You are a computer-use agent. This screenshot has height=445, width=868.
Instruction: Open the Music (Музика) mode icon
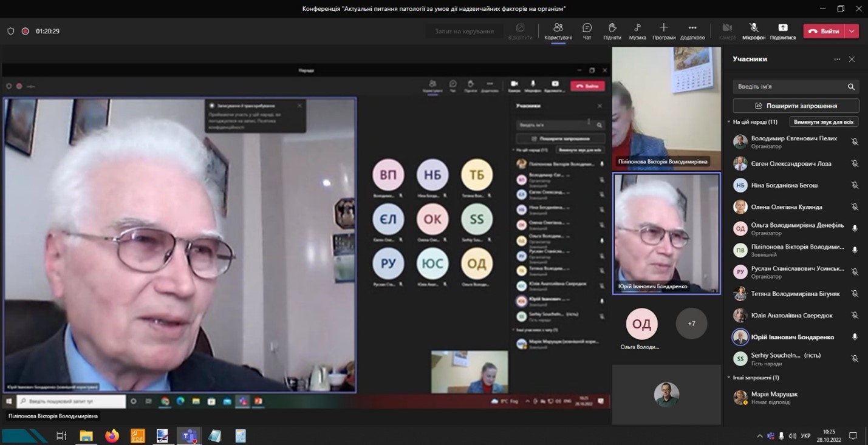pos(637,29)
